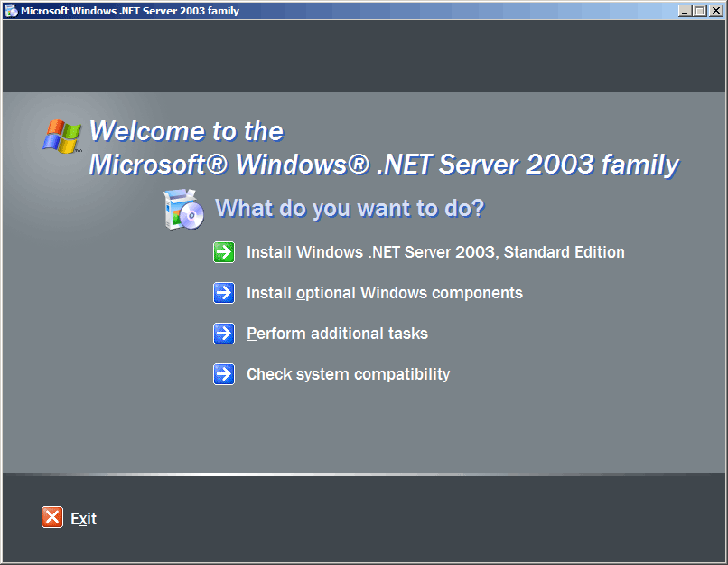Open the title bar system menu icon
The width and height of the screenshot is (728, 565).
(11, 11)
